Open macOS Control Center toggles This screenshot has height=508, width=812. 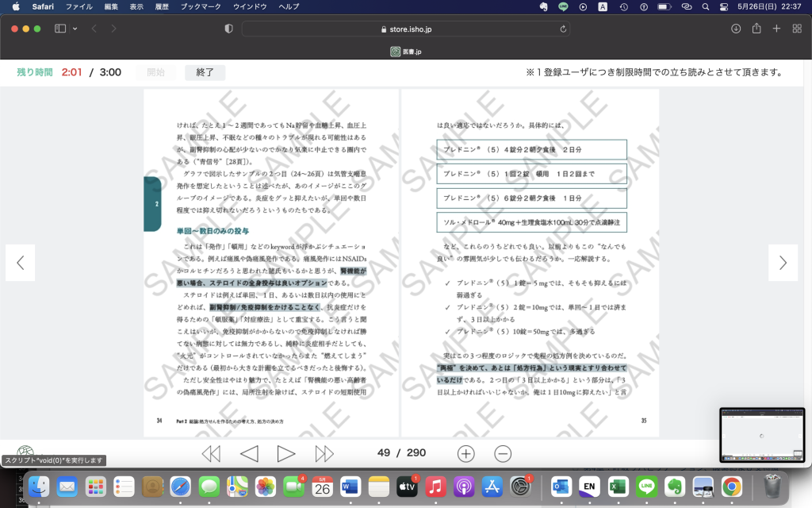pyautogui.click(x=723, y=6)
